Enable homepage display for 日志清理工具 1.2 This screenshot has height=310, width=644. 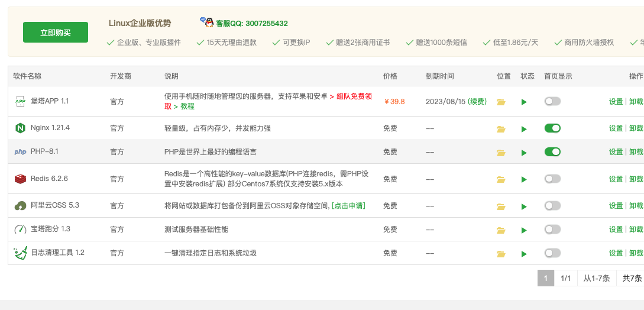[x=552, y=253]
